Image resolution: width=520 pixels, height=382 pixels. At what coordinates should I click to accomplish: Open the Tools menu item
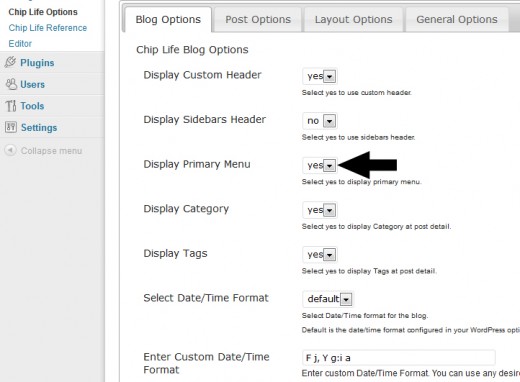32,106
